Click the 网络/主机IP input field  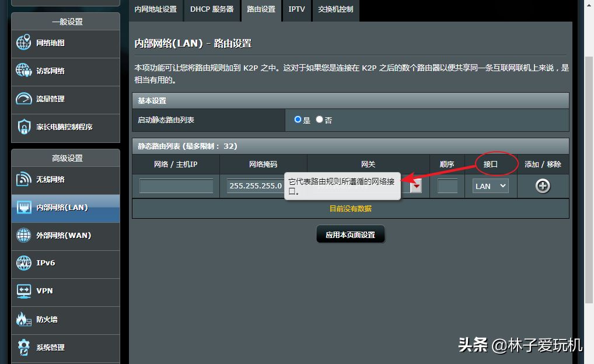click(176, 186)
